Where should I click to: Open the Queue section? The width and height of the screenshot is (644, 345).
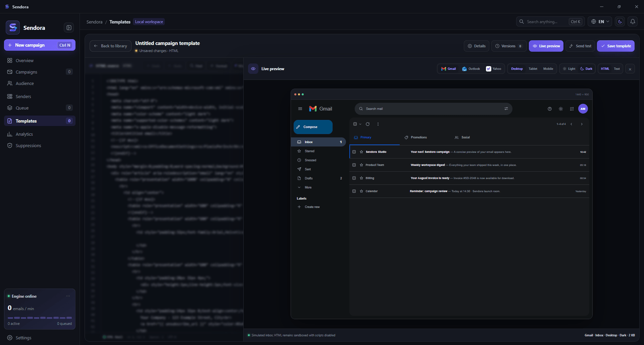click(39, 108)
